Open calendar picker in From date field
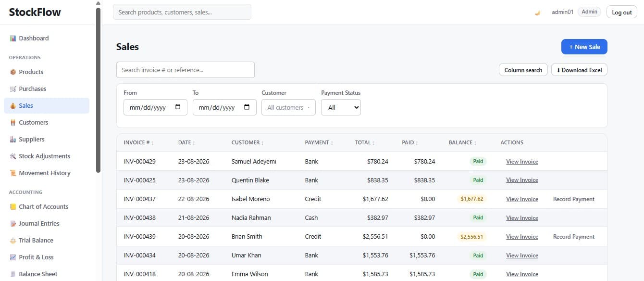This screenshot has height=281, width=644. [x=178, y=107]
